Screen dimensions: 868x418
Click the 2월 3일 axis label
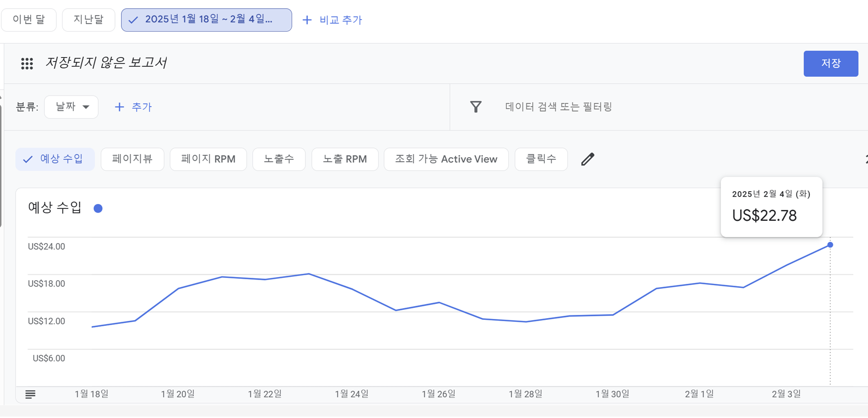(x=786, y=394)
